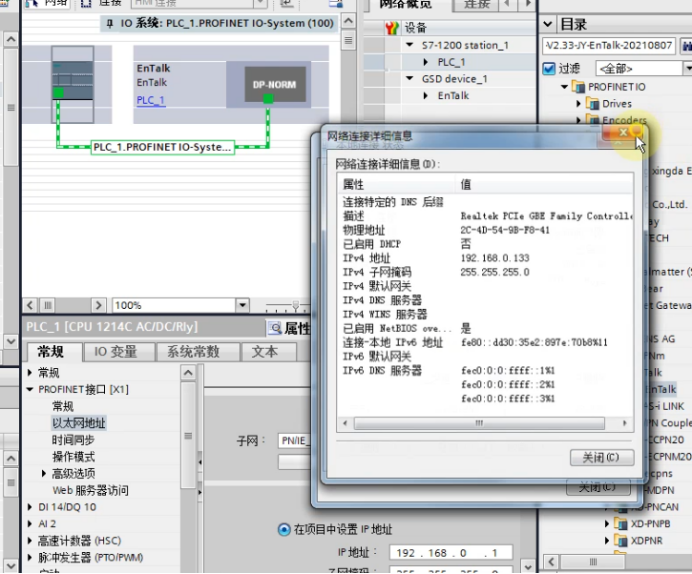This screenshot has width=692, height=574.
Task: Expand the PLC_1 node in network overview
Action: (425, 62)
